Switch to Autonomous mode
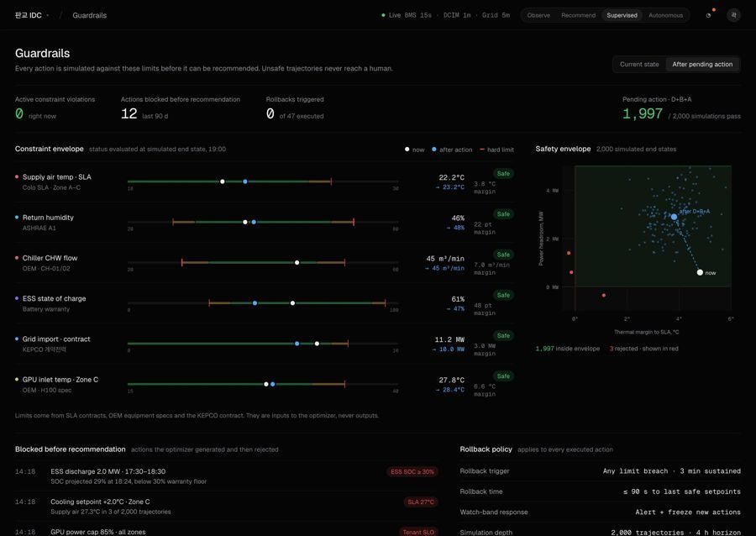The image size is (756, 536). [665, 15]
